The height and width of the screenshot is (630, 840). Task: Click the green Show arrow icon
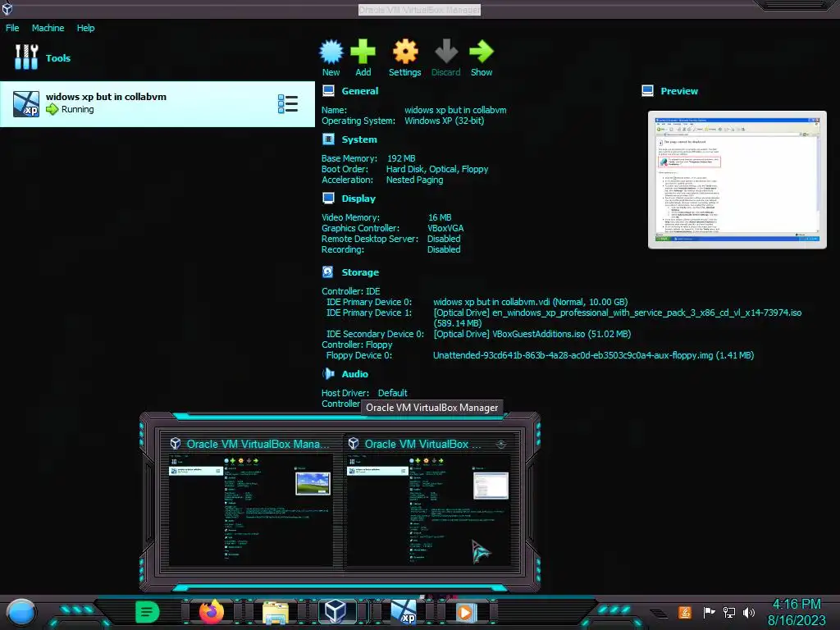(481, 52)
